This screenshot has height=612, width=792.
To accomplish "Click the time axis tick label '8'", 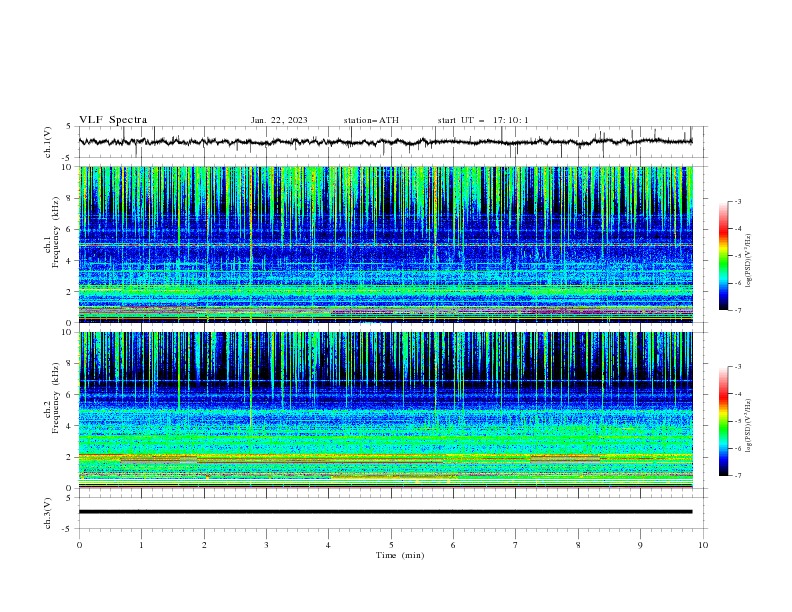I will pyautogui.click(x=578, y=545).
